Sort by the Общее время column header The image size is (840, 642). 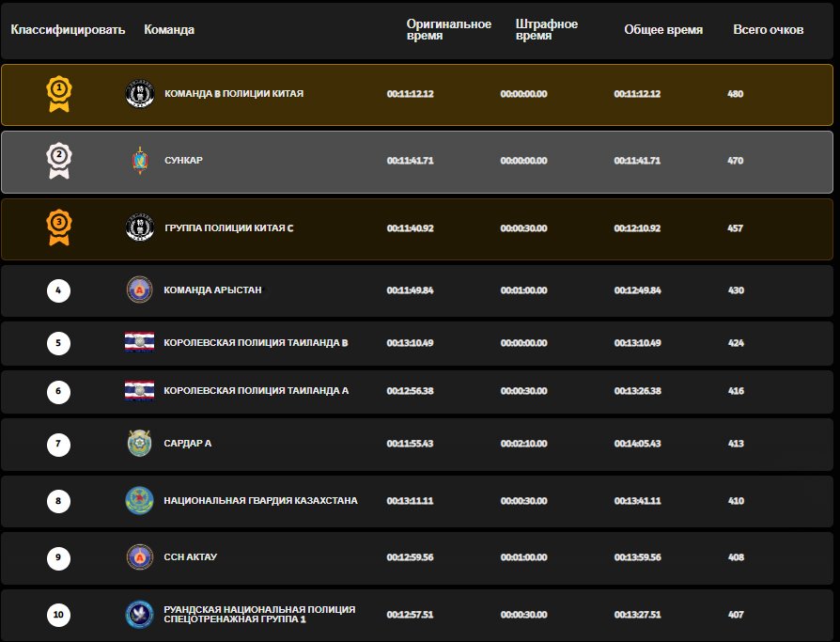coord(662,30)
